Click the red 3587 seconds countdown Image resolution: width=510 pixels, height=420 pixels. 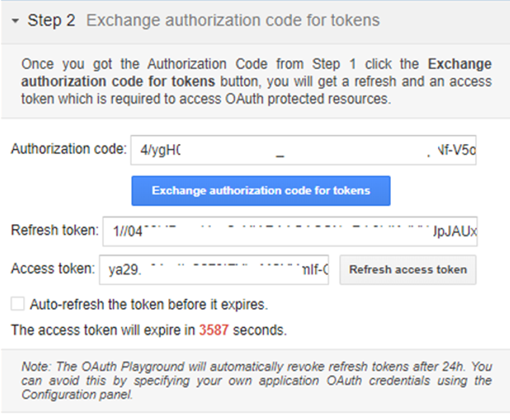[x=214, y=331]
